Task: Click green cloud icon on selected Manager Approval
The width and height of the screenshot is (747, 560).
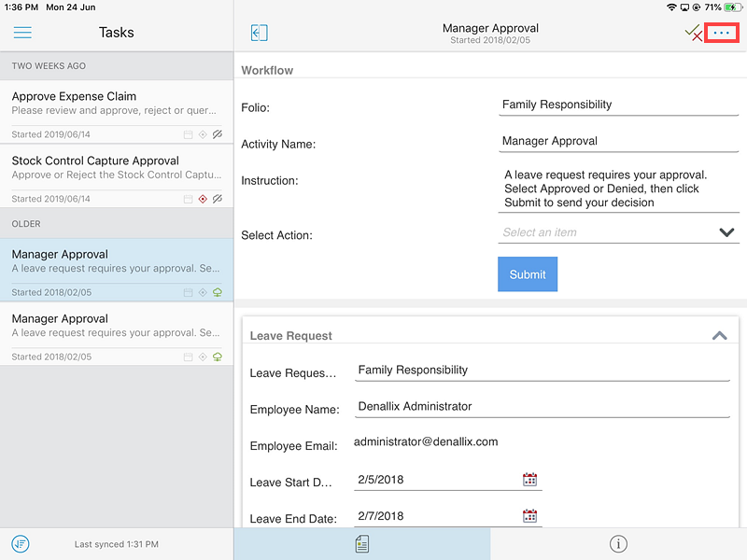Action: pos(218,292)
